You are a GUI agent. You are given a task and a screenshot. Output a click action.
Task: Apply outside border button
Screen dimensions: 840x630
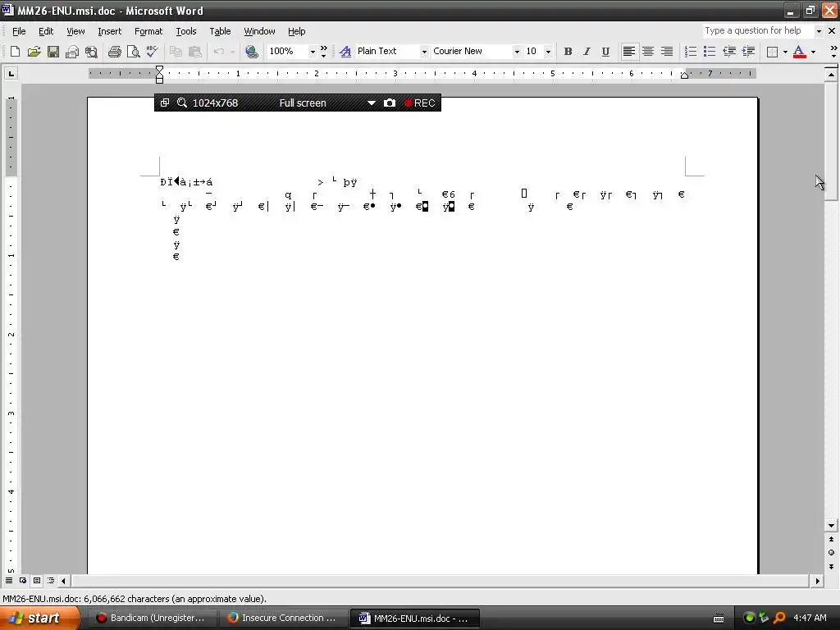point(773,52)
